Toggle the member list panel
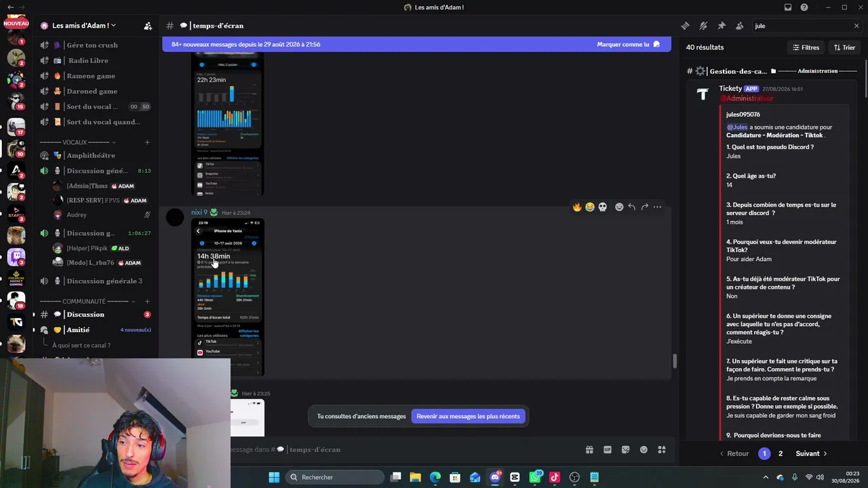Viewport: 868px width, 488px height. (x=740, y=26)
